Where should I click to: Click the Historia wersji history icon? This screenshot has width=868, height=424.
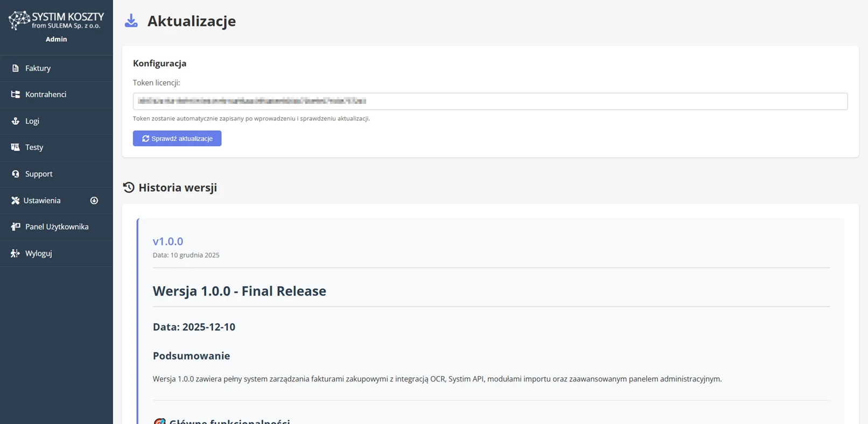click(129, 187)
